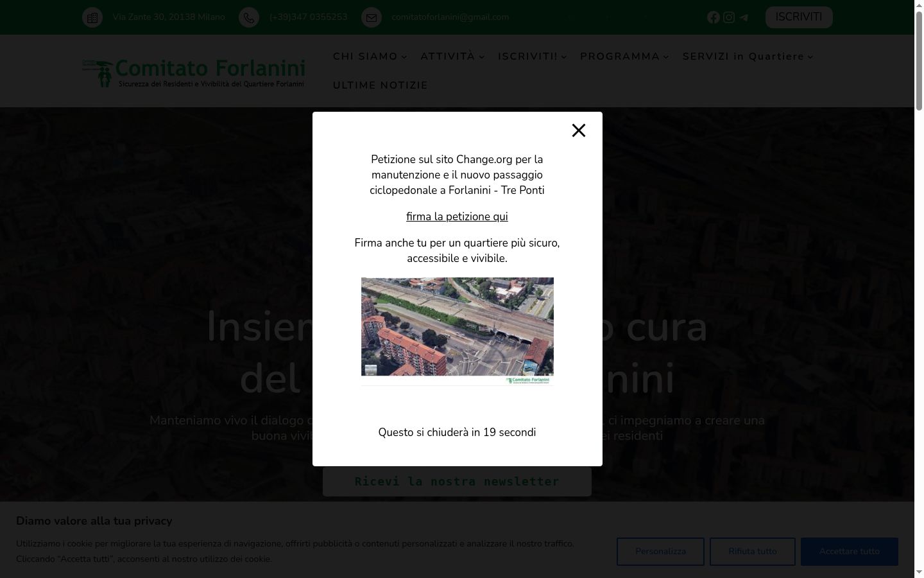Open the CHI SIAMO menu item
924x578 pixels.
tap(365, 57)
